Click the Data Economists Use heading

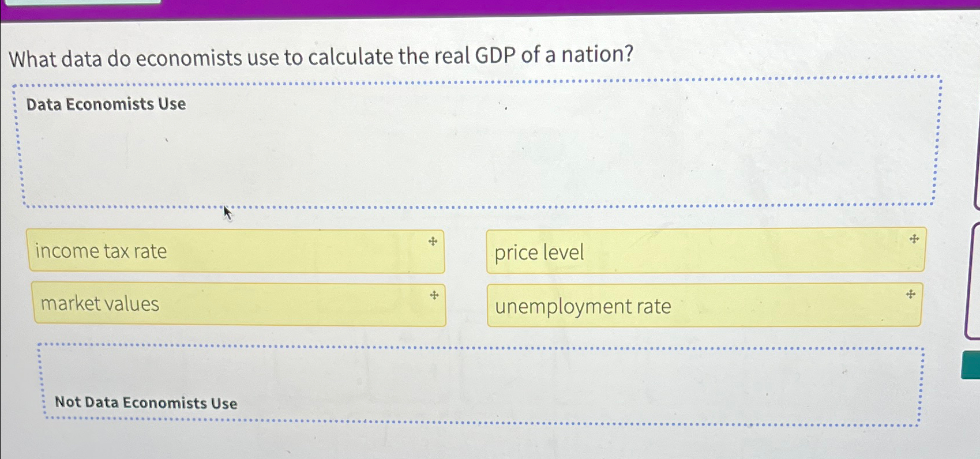pos(106,104)
